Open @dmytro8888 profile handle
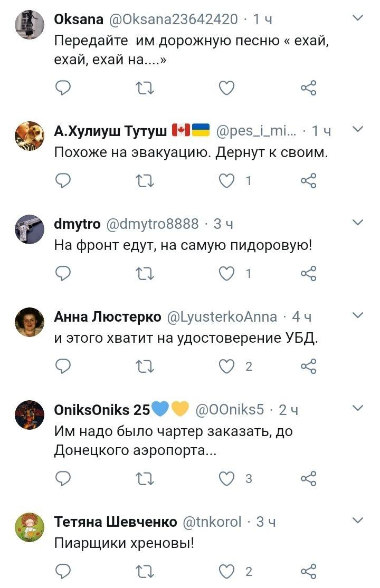 tap(153, 224)
